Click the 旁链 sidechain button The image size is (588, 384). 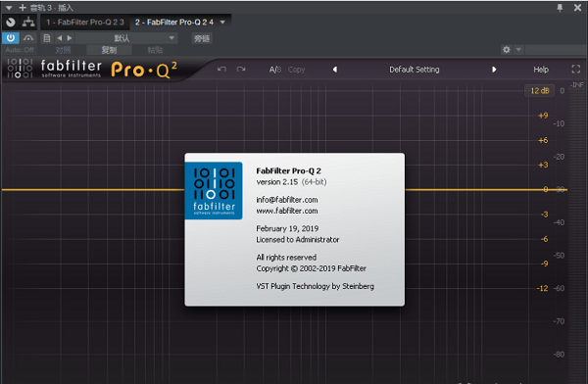[202, 38]
